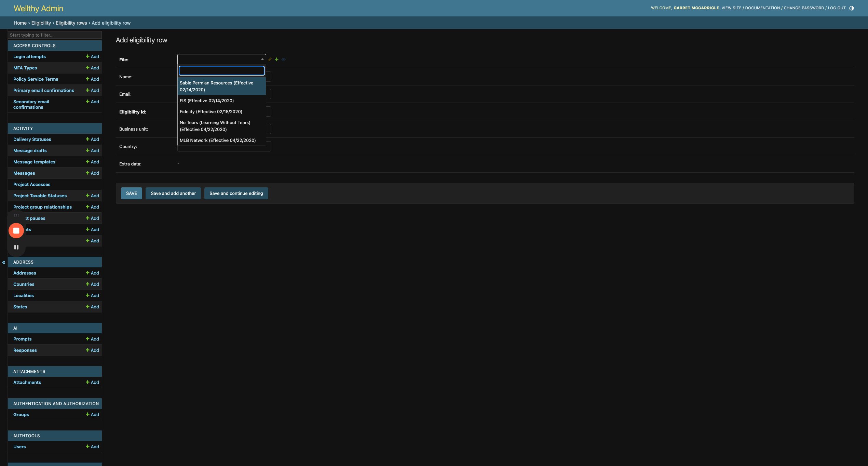This screenshot has height=466, width=868.
Task: Open MFA Types in sidebar
Action: click(x=25, y=68)
